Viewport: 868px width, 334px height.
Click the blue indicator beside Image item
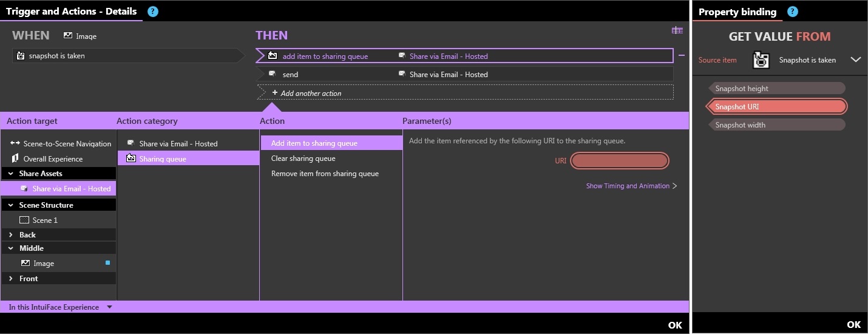[x=107, y=263]
